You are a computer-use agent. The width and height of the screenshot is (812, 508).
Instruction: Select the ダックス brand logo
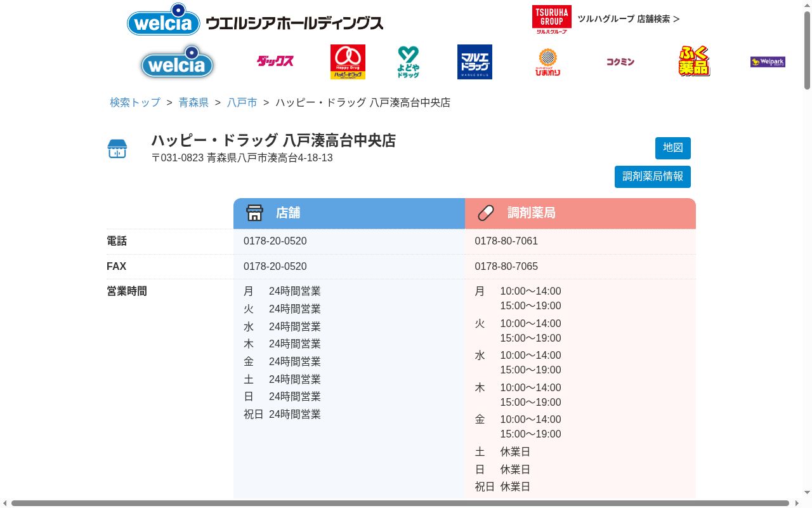click(x=275, y=61)
